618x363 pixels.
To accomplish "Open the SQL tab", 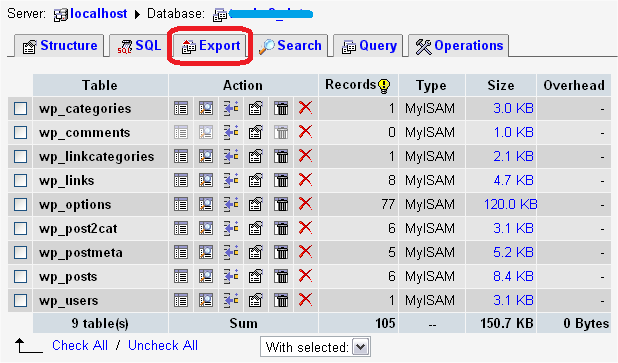I will click(x=139, y=46).
